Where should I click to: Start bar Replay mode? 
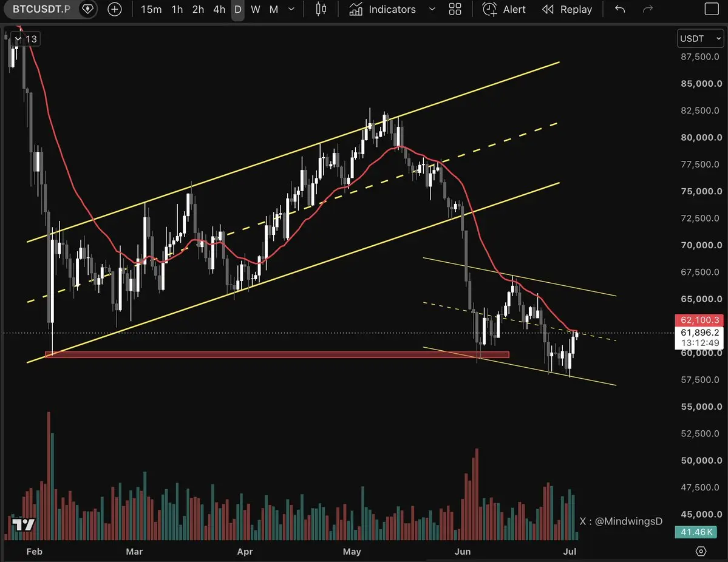(567, 9)
